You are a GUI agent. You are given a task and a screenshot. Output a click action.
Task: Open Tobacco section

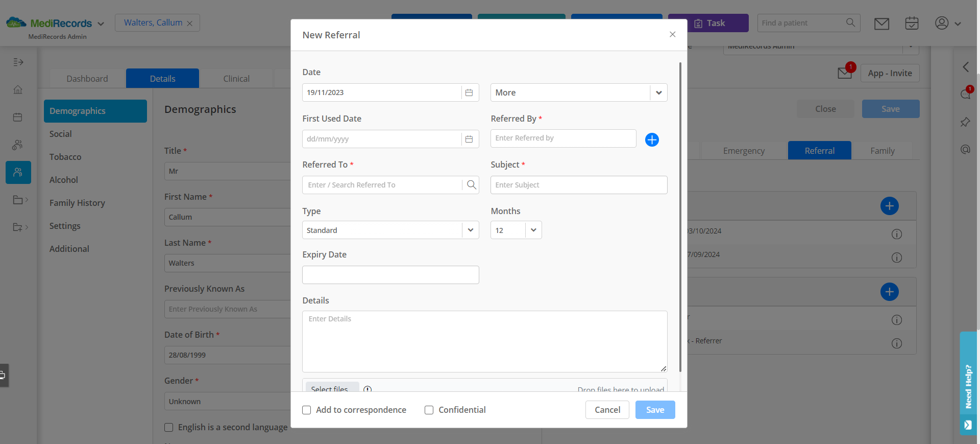tap(65, 157)
